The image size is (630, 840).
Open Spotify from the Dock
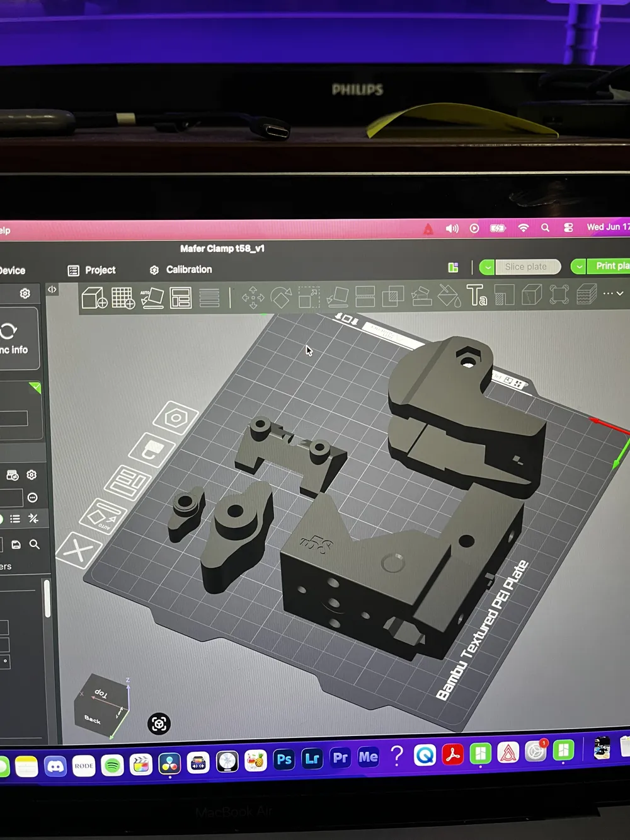(x=113, y=765)
